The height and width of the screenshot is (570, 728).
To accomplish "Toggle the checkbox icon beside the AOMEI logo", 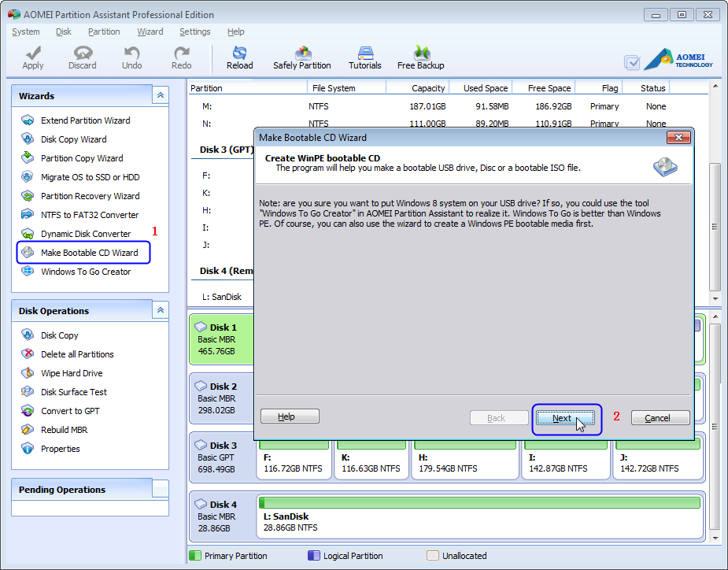I will pyautogui.click(x=632, y=62).
